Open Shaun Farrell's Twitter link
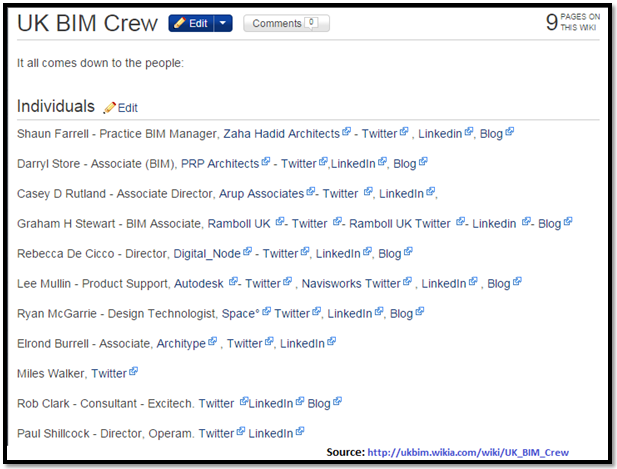617x469 pixels. [379, 134]
